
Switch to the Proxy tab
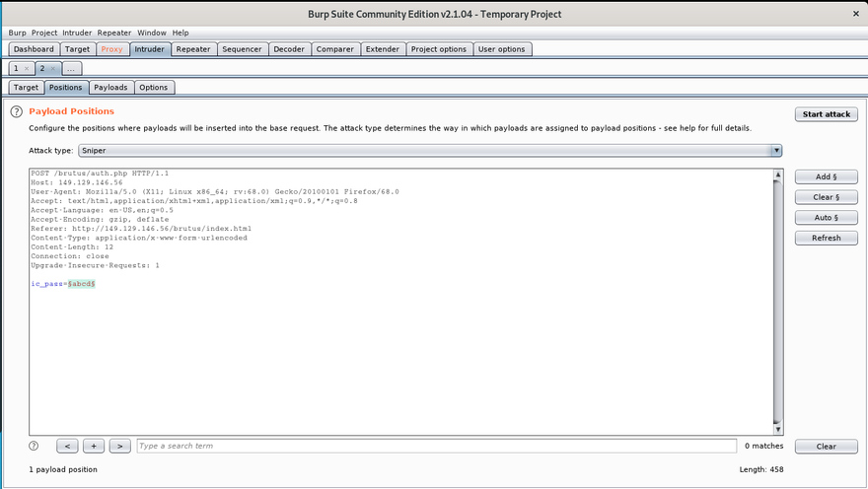coord(111,49)
